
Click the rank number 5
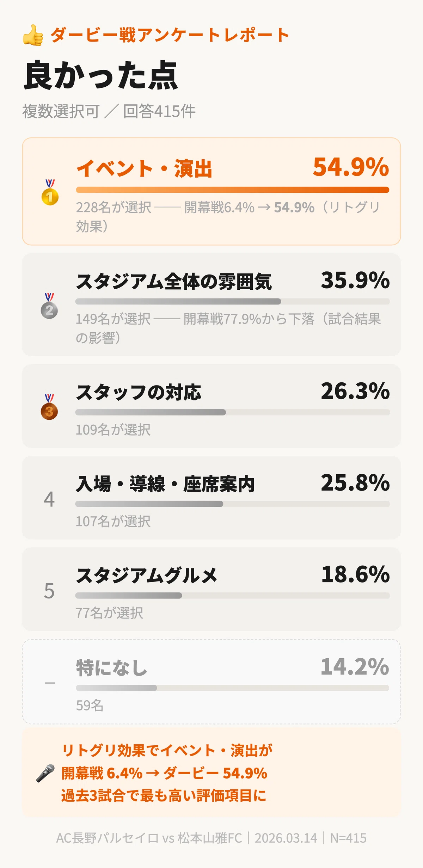[x=49, y=591]
